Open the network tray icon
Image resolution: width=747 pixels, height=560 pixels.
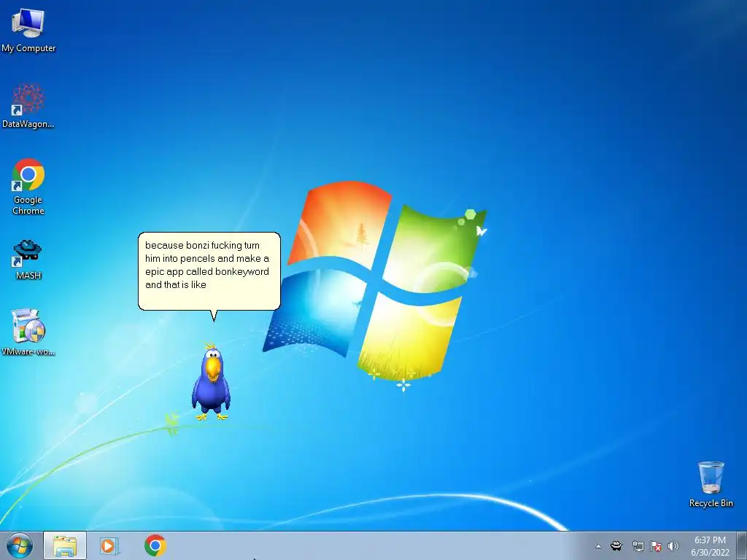pos(638,546)
